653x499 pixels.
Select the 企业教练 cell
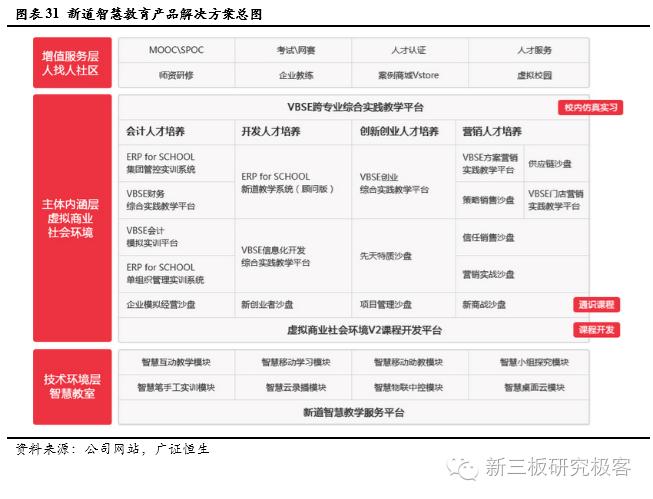click(x=293, y=75)
